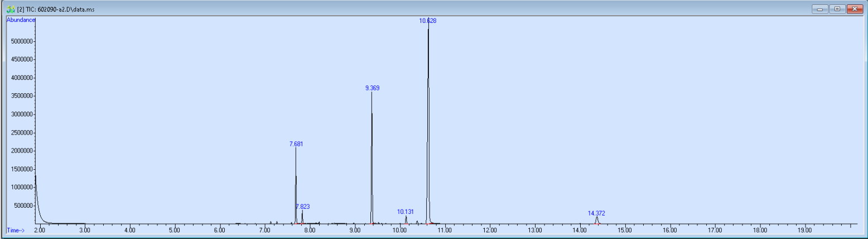Click the 2.00 time axis tick
This screenshot has height=239, width=868.
(40, 230)
